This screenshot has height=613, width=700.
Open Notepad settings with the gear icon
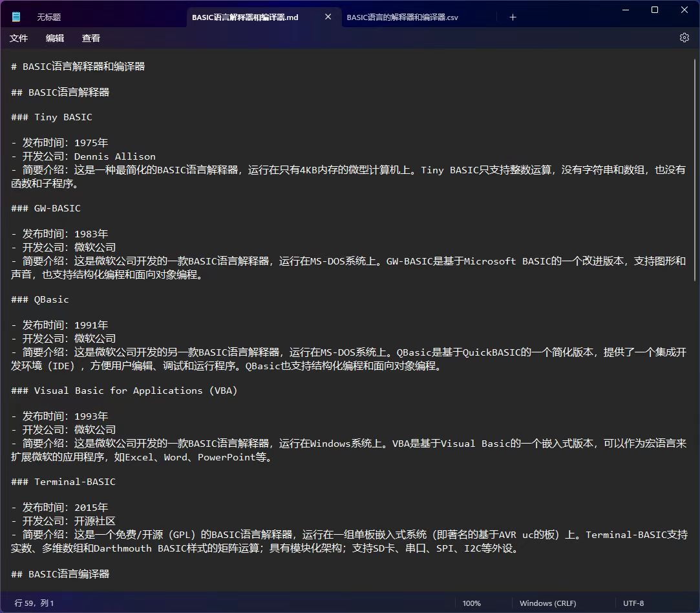(x=684, y=38)
